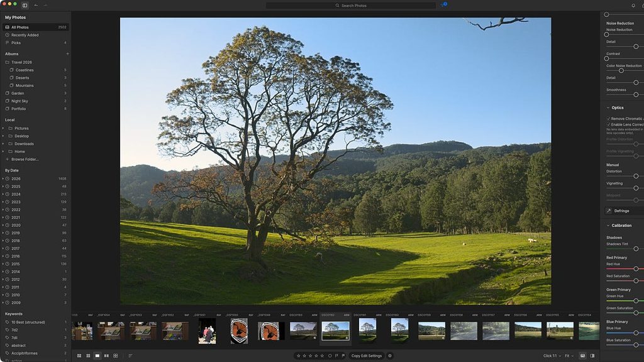The width and height of the screenshot is (644, 362).
Task: Select All Photos in the sidebar
Action: [35, 27]
